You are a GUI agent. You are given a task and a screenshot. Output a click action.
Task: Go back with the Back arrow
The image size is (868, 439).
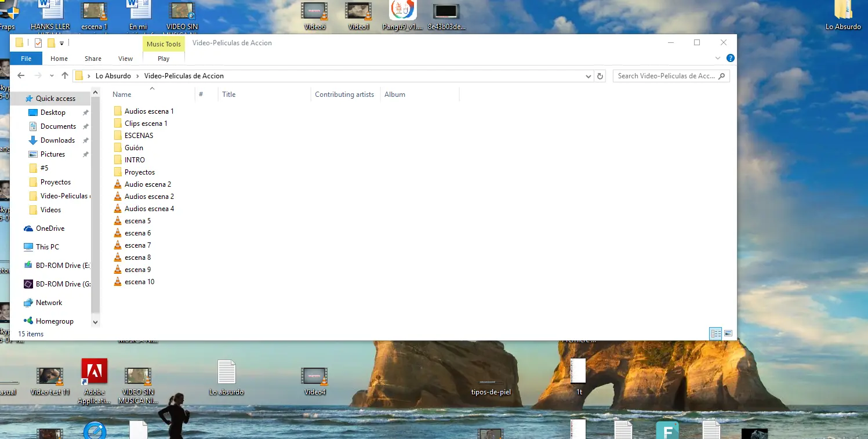click(21, 75)
